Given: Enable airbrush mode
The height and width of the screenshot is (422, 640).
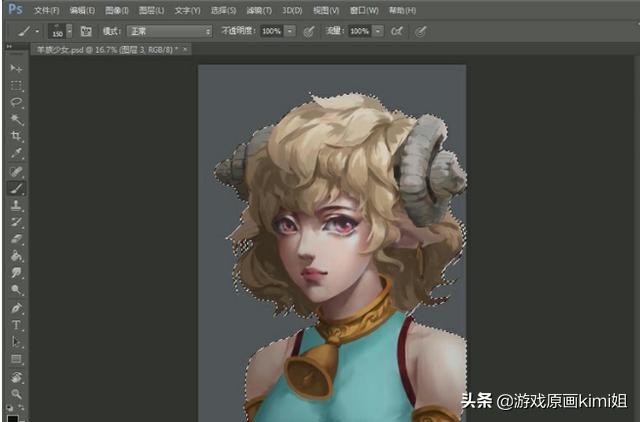Looking at the screenshot, I should [x=397, y=31].
